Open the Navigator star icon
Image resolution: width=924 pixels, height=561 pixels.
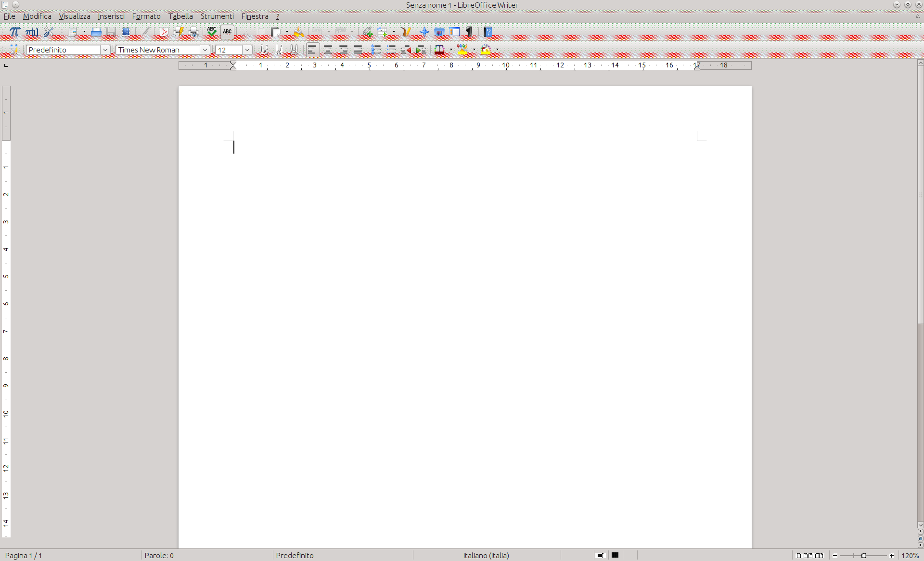click(x=424, y=32)
